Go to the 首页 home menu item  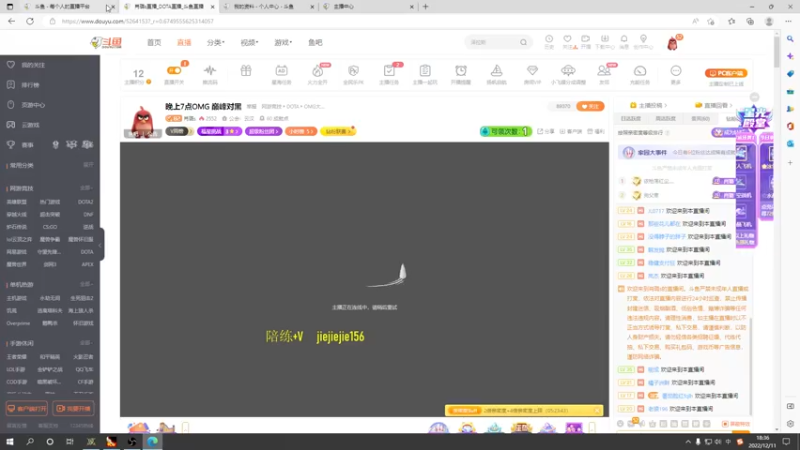(154, 42)
